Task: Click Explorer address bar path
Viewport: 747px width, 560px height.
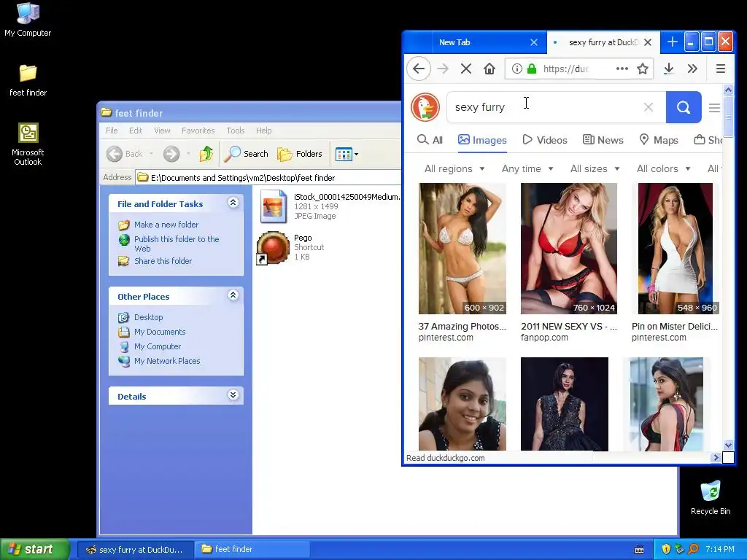Action: pyautogui.click(x=243, y=178)
